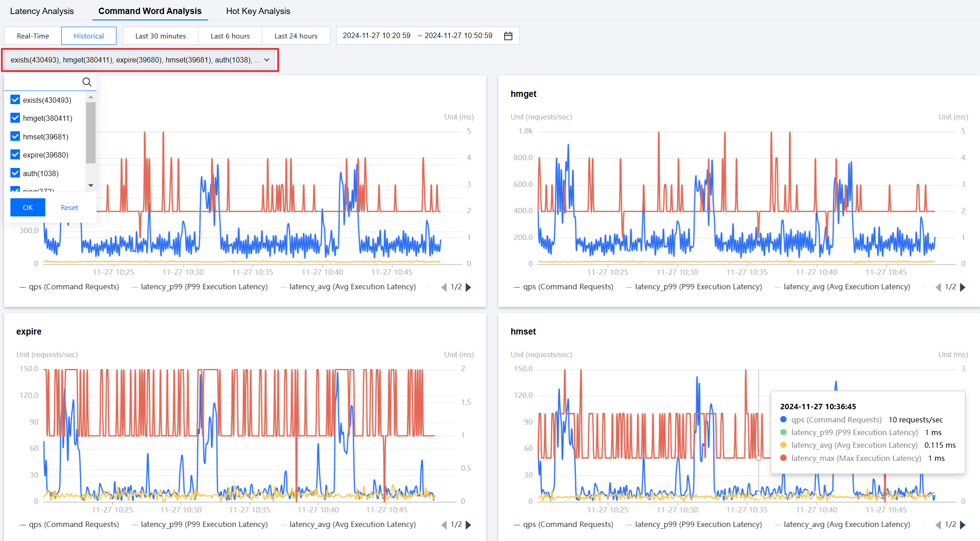
Task: Open the calendar date picker icon
Action: (508, 36)
